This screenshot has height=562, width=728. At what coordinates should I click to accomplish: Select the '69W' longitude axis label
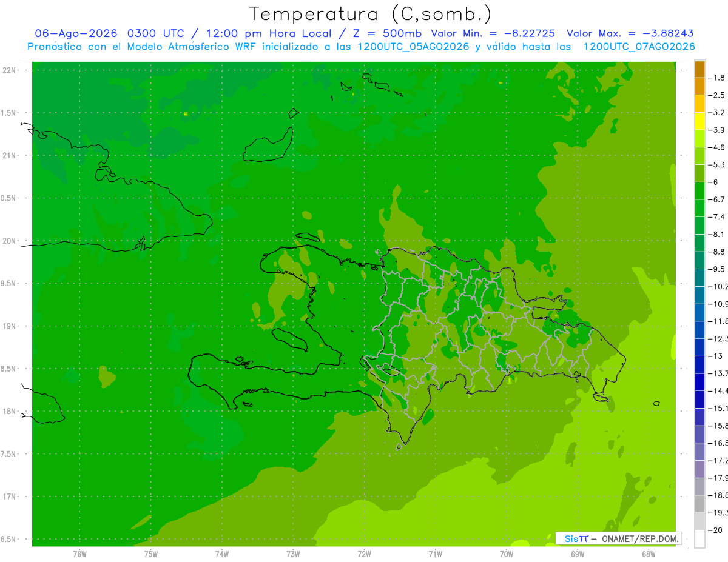(578, 554)
